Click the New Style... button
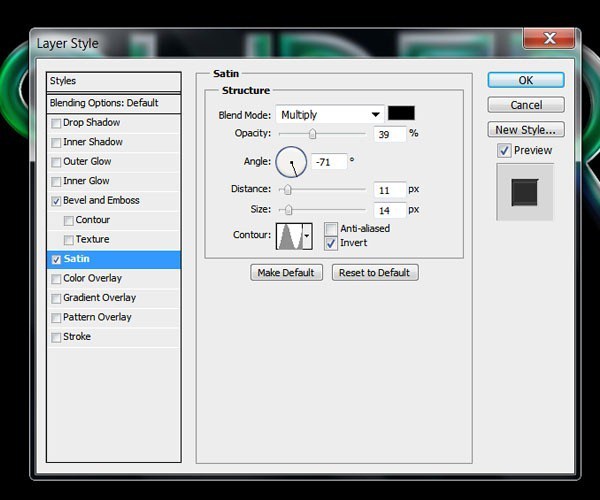The height and width of the screenshot is (500, 600). tap(526, 130)
